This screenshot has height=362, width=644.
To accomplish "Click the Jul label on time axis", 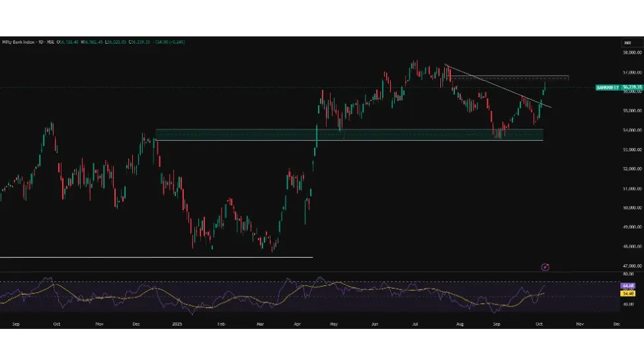I will click(x=415, y=324).
